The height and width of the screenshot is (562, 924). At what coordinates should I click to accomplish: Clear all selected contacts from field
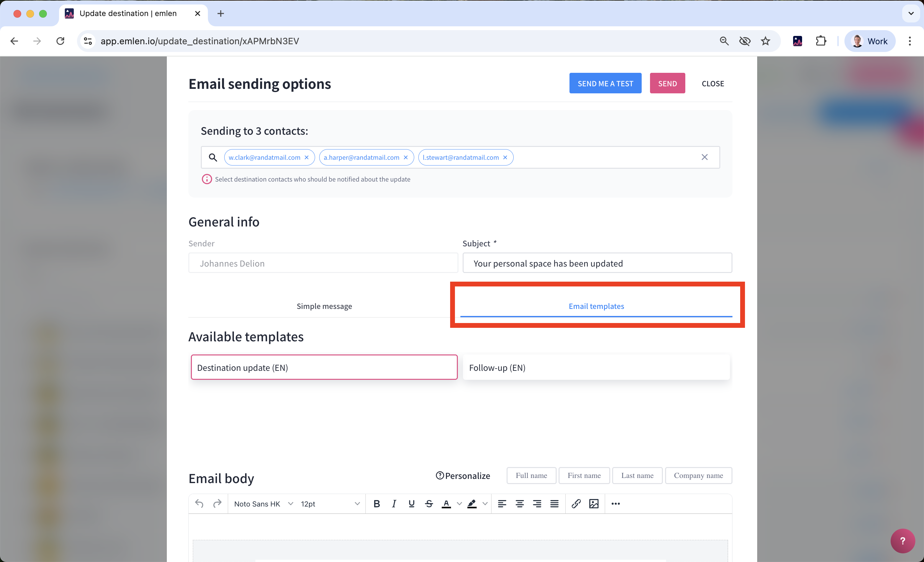[704, 157]
